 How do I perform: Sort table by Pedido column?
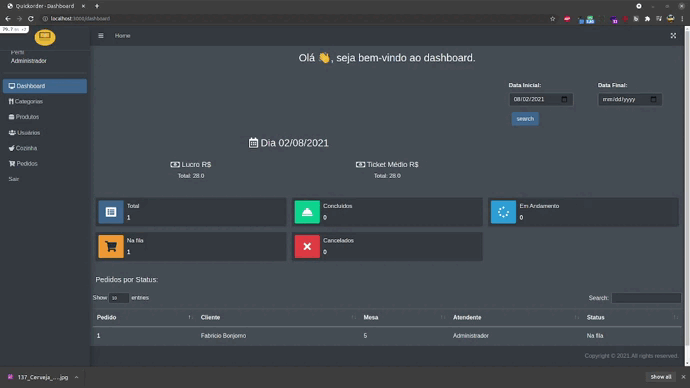coord(144,317)
